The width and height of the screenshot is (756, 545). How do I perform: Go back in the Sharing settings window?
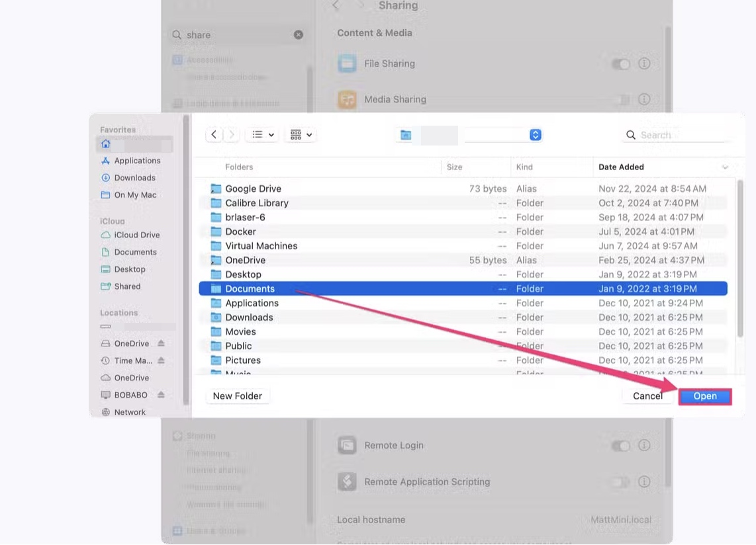[336, 5]
